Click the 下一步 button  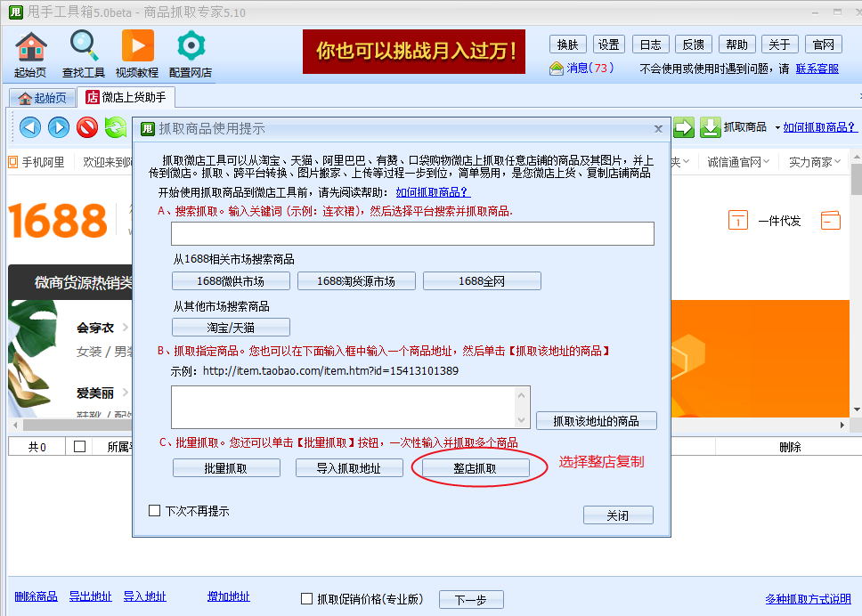click(471, 599)
